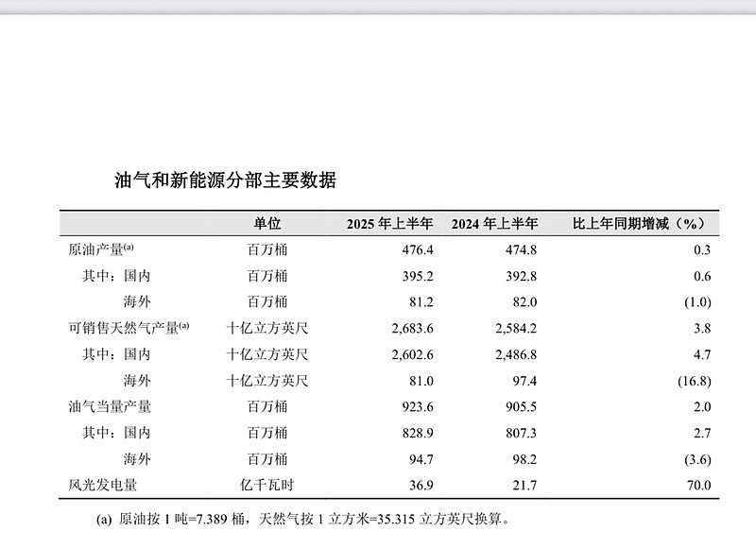This screenshot has height=548, width=756.
Task: Click the change value 2.7
Action: [702, 434]
